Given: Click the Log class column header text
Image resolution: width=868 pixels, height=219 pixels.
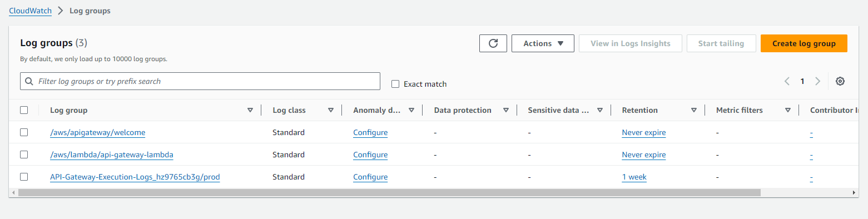Looking at the screenshot, I should click(289, 110).
